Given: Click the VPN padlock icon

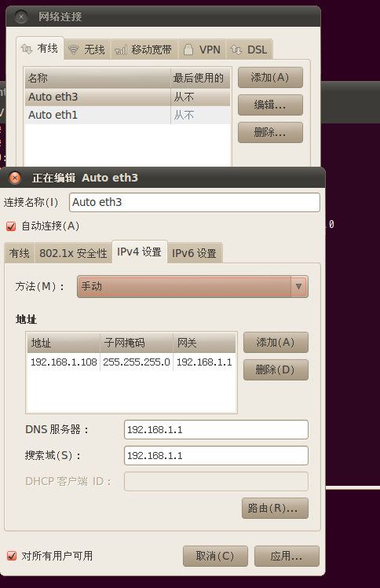Looking at the screenshot, I should tap(188, 49).
